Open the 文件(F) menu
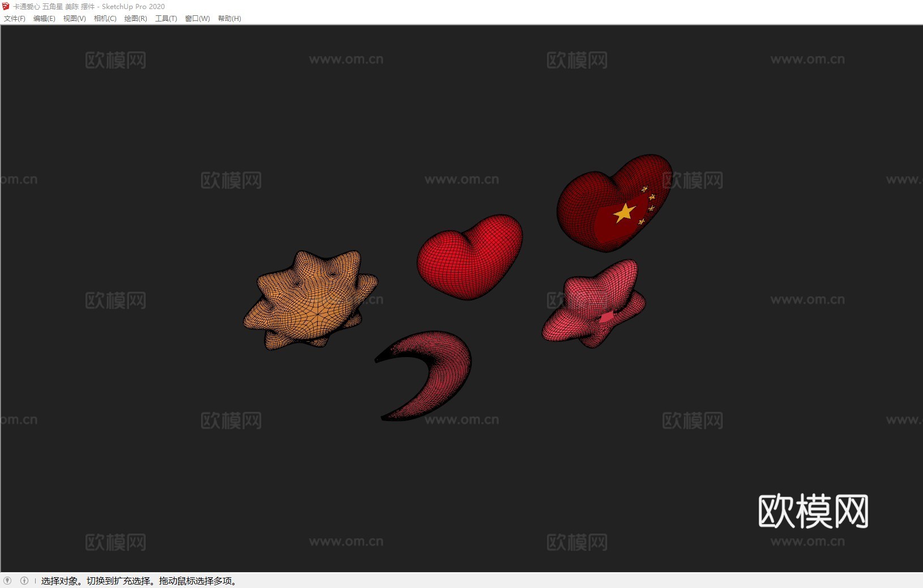The image size is (923, 588). click(x=15, y=19)
